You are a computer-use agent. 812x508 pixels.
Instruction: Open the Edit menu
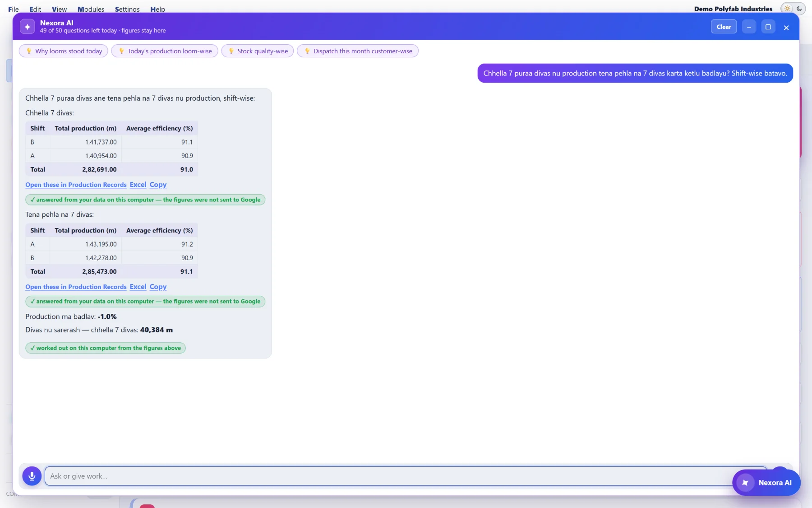(35, 9)
